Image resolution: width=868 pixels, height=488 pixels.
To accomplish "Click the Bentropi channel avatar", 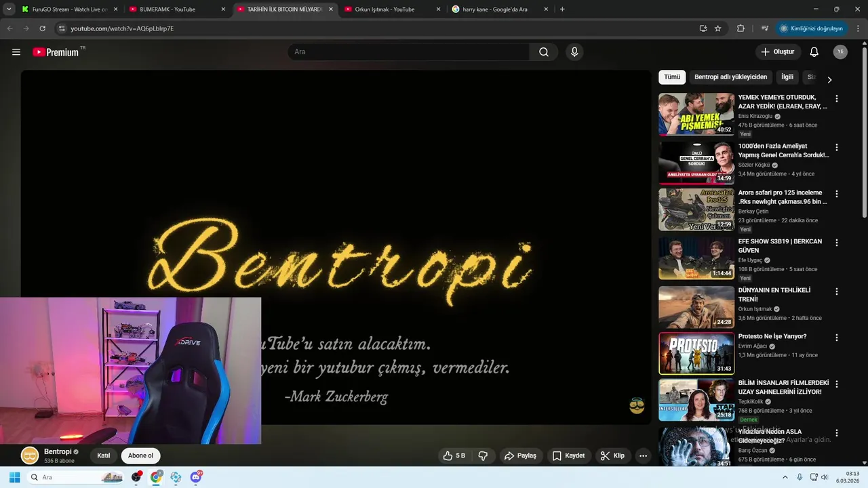I will tap(29, 455).
